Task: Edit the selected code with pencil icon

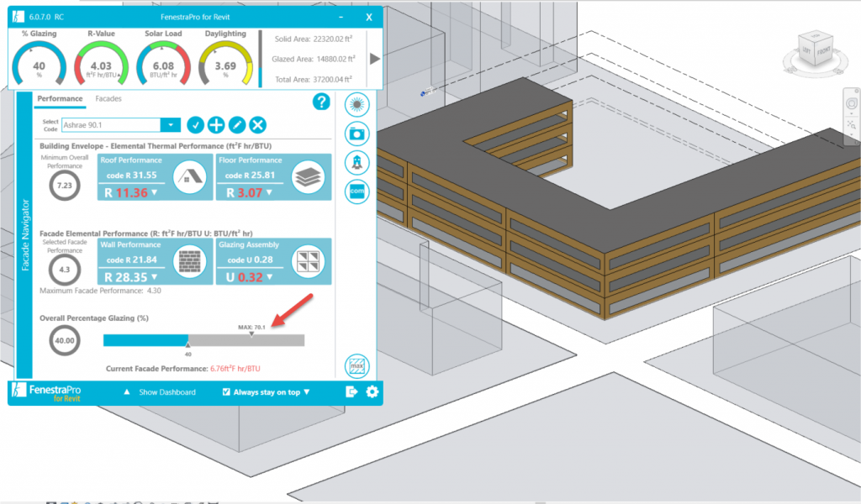Action: 237,125
